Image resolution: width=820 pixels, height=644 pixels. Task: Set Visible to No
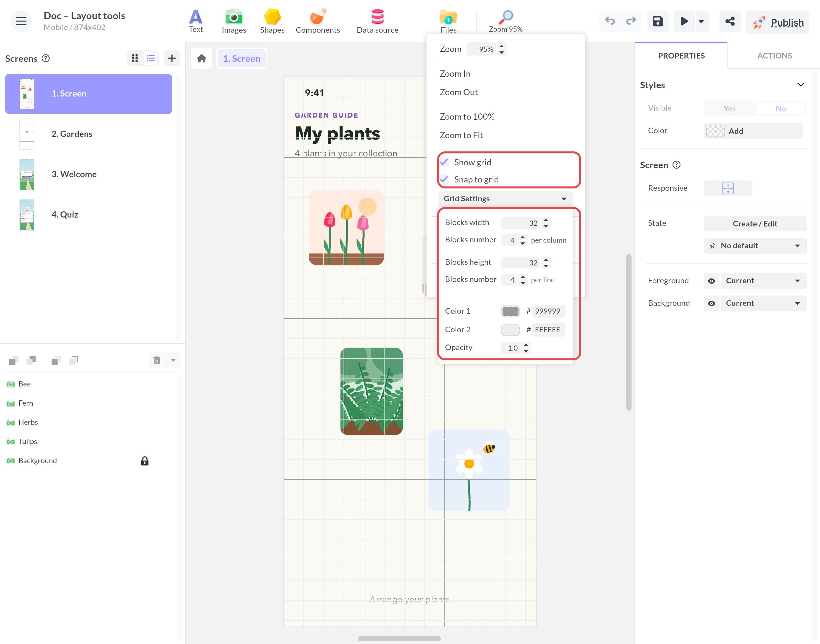click(x=780, y=108)
